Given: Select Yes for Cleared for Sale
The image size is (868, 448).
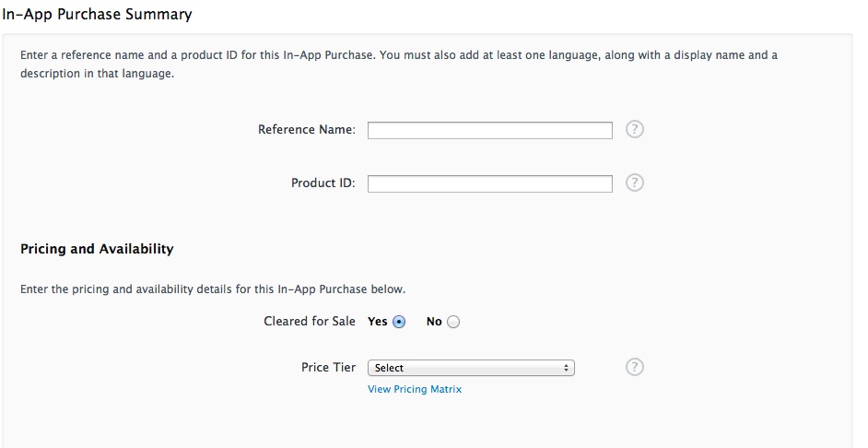Looking at the screenshot, I should [x=399, y=322].
